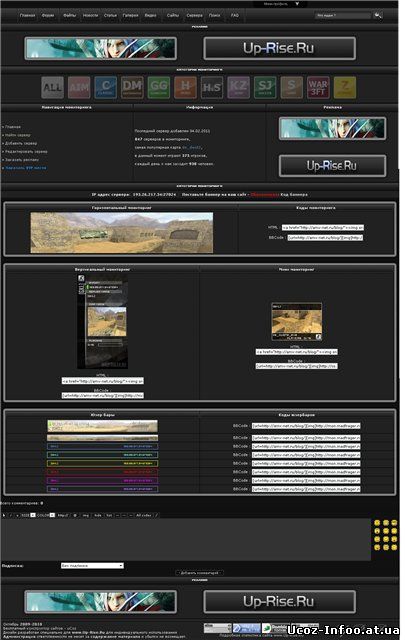Image resolution: width=405 pixels, height=640 pixels.
Task: Select the WAR3FT category icon
Action: click(318, 87)
